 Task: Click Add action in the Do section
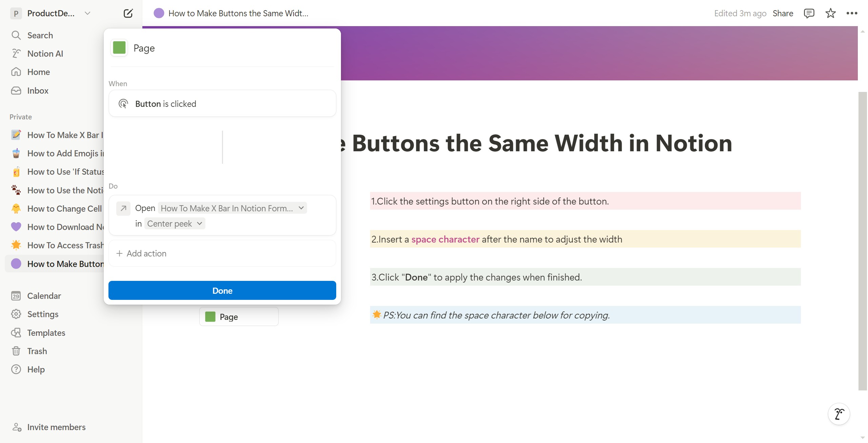(222, 253)
